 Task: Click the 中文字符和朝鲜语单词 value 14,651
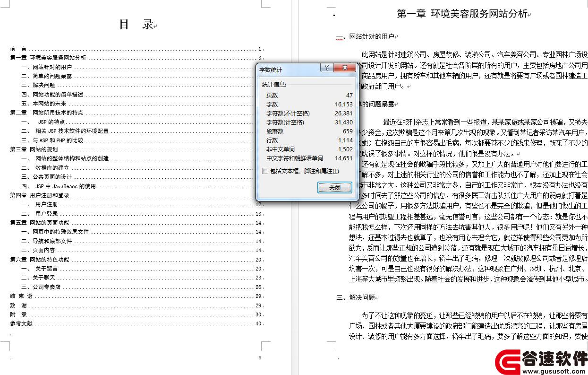344,158
